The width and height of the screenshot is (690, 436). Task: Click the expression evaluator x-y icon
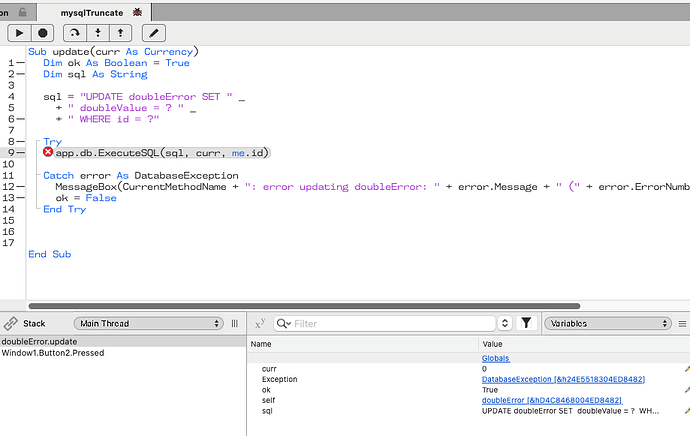pos(260,323)
